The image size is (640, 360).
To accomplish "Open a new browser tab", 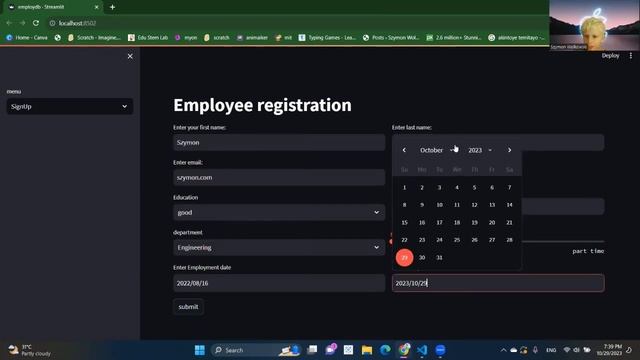I will (112, 7).
